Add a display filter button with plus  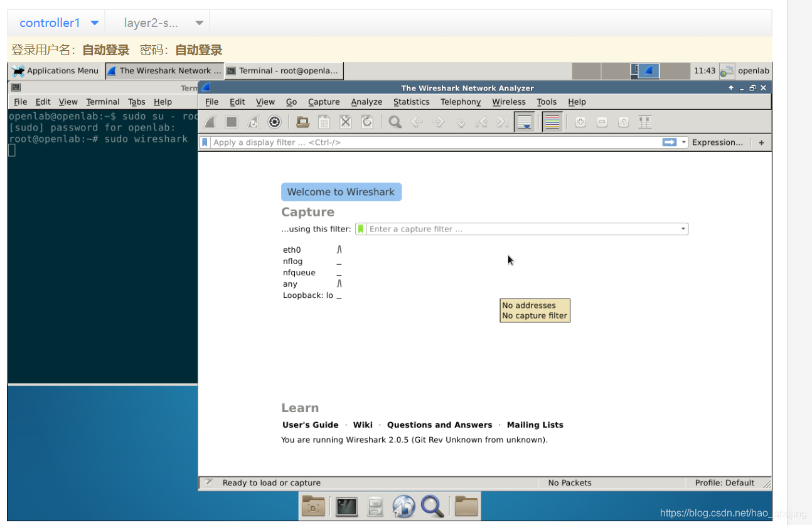coord(761,142)
